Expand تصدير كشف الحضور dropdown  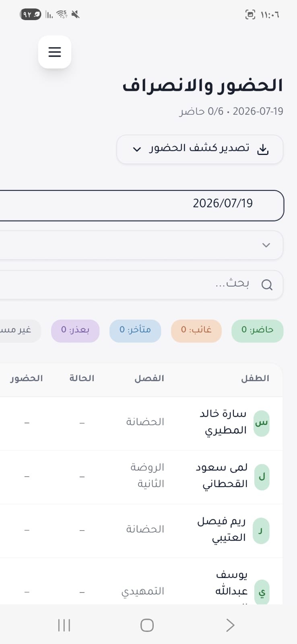(200, 149)
